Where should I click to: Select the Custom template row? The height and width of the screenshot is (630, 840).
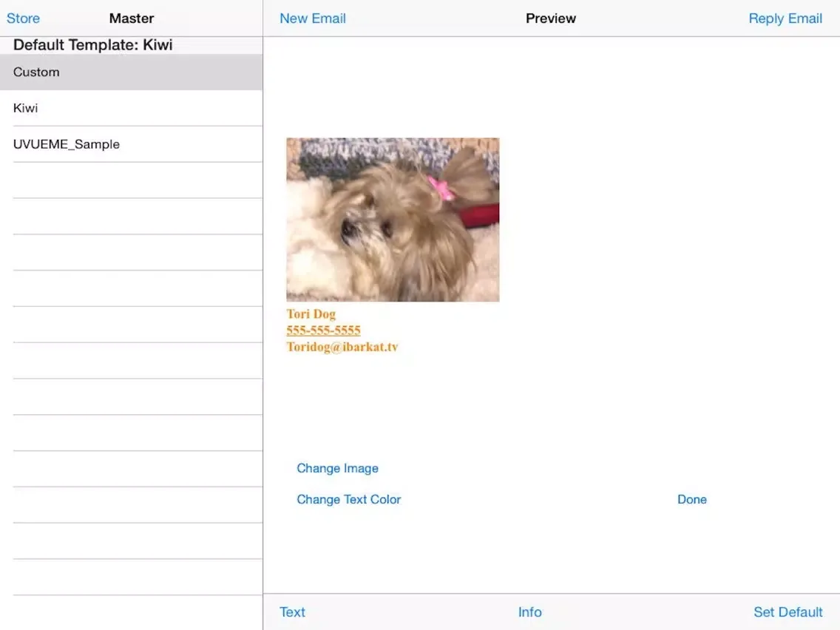(131, 72)
